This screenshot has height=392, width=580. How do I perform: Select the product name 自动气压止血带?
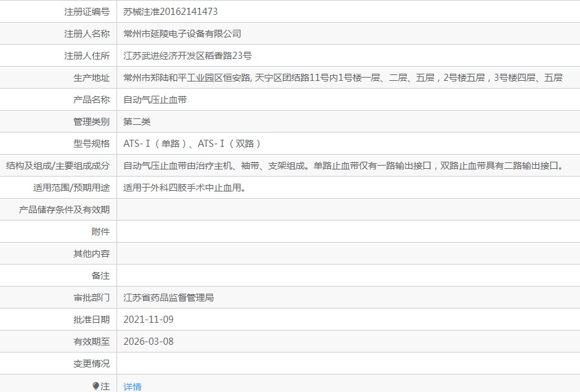click(155, 100)
